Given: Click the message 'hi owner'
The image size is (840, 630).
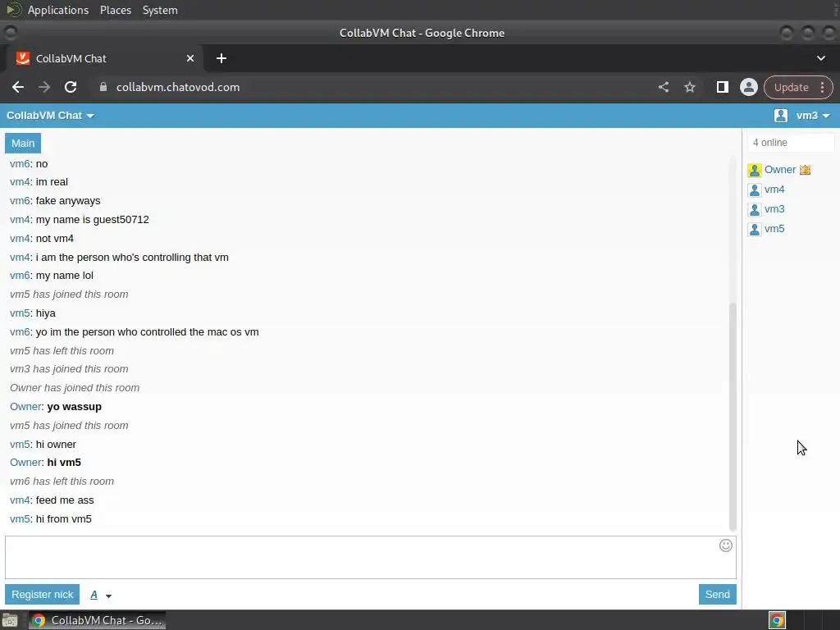Looking at the screenshot, I should tap(56, 445).
